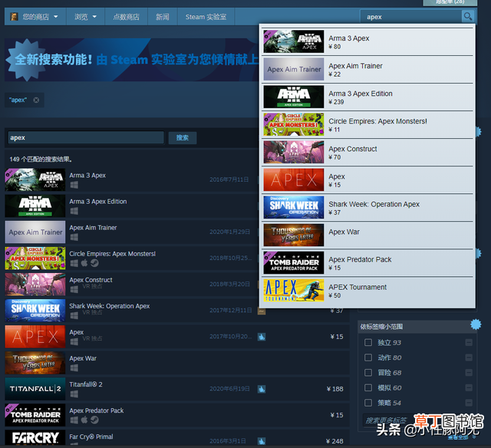Exclude the 策略 tag with its minus icon

click(469, 403)
